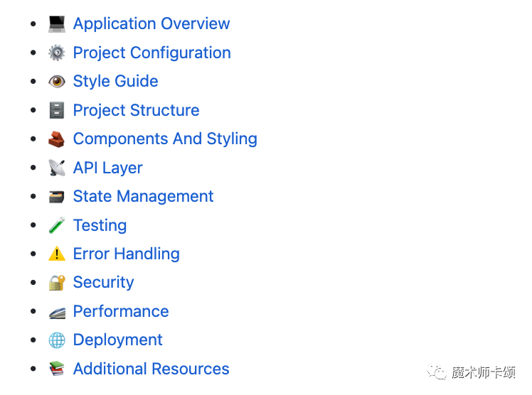Click the satellite dish emoji beside API Layer
The height and width of the screenshot is (395, 532).
tap(57, 168)
